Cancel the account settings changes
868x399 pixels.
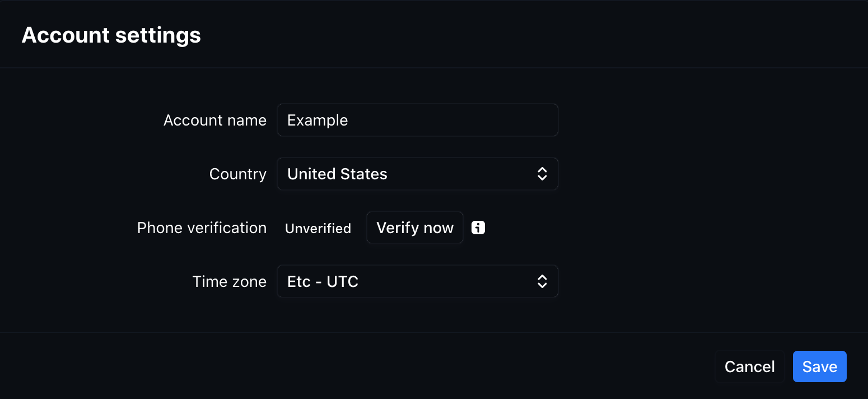coord(749,366)
